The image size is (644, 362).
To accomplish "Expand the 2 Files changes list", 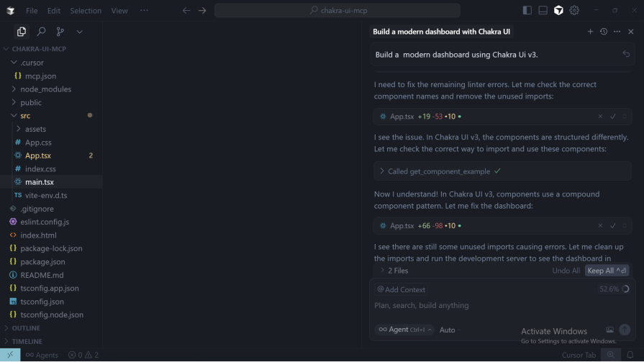I will click(394, 271).
